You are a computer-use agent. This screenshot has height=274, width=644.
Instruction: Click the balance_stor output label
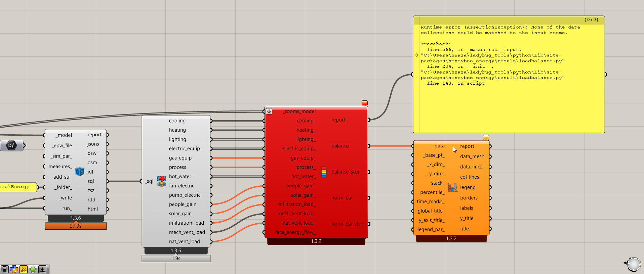coord(346,172)
